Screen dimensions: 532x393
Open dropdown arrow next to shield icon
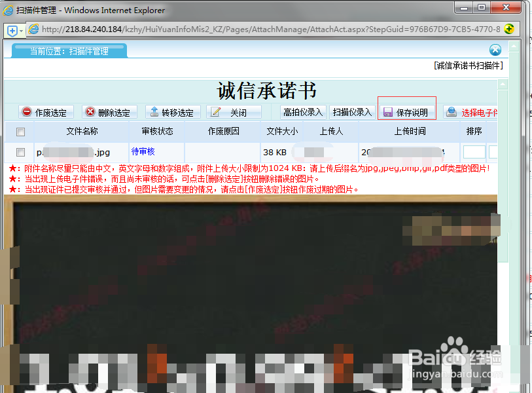click(22, 31)
